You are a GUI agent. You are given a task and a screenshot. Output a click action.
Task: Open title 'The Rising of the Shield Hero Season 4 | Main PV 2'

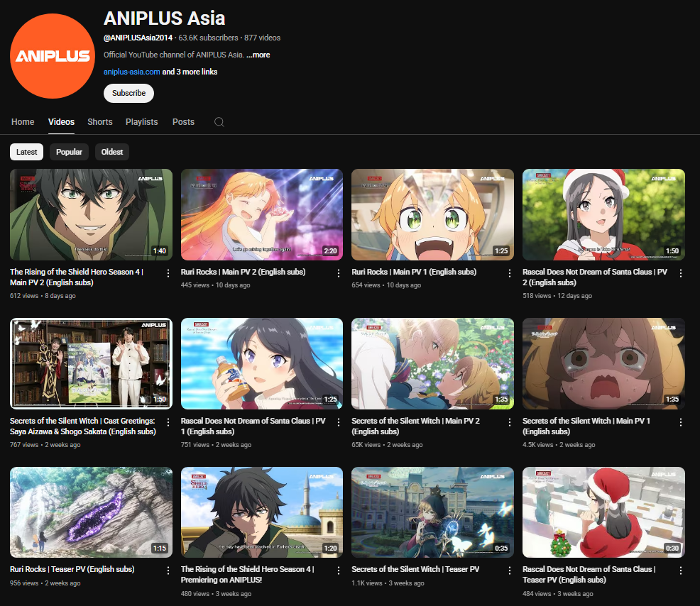[77, 277]
